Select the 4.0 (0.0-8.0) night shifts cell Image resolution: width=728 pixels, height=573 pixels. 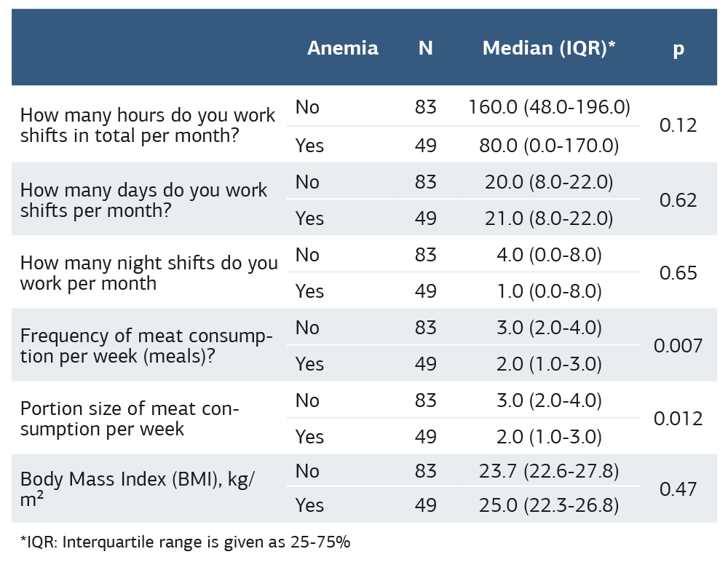[549, 255]
